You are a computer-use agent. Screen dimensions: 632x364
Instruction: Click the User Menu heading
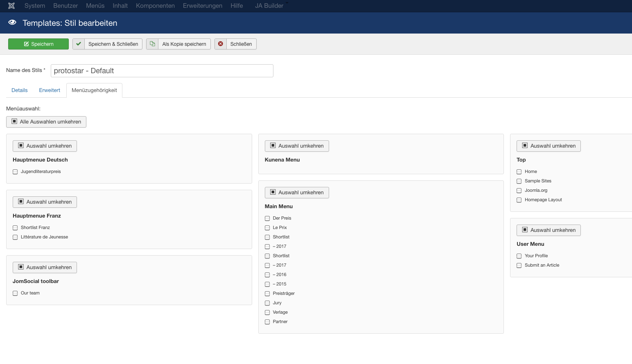(530, 244)
